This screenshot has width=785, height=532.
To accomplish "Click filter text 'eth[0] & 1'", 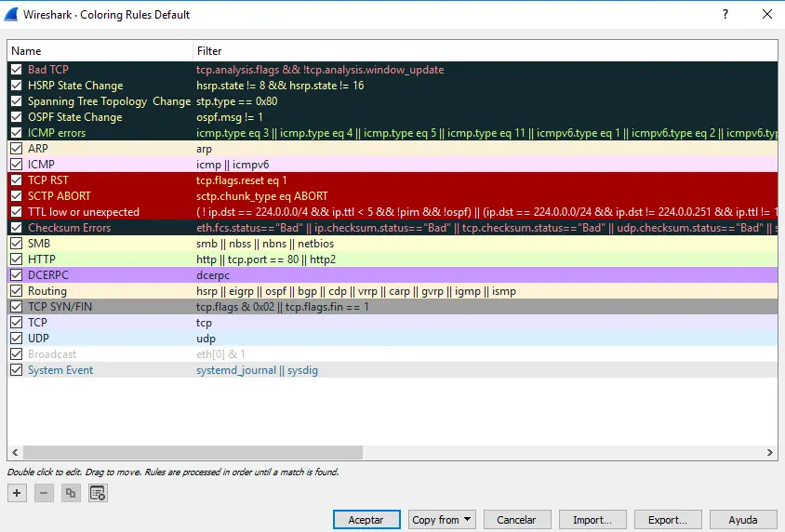I will (x=220, y=354).
